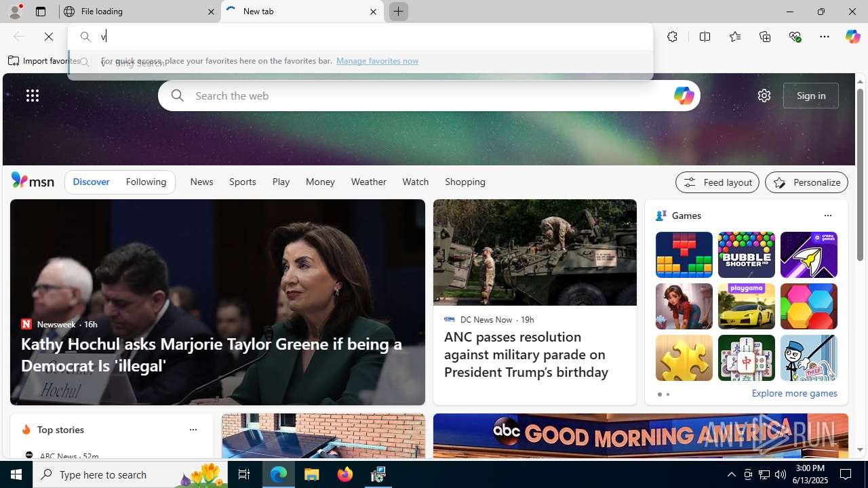868x488 pixels.
Task: Select the Following feed tab
Action: click(146, 182)
